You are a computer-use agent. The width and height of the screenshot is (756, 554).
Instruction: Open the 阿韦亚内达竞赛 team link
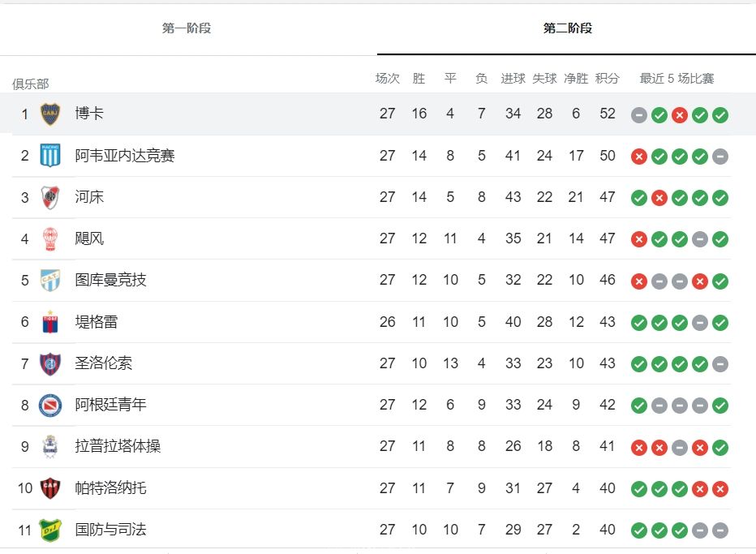coord(124,155)
